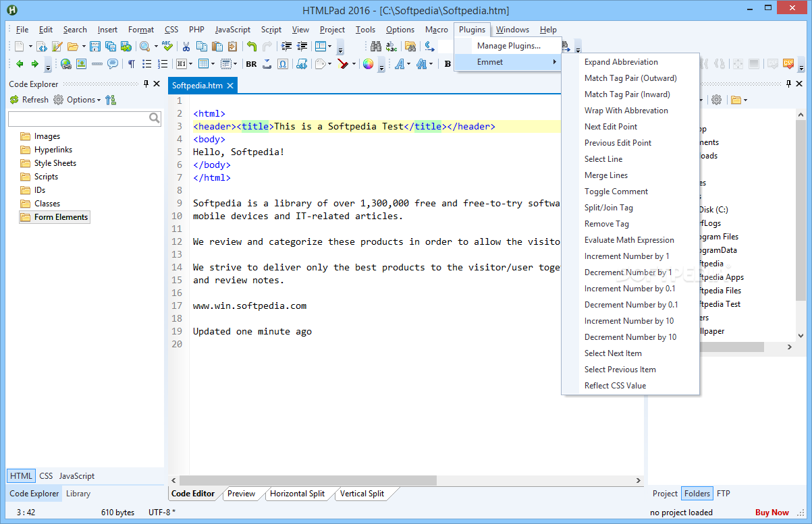Image resolution: width=812 pixels, height=524 pixels.
Task: Insert a numbered list
Action: pos(162,64)
